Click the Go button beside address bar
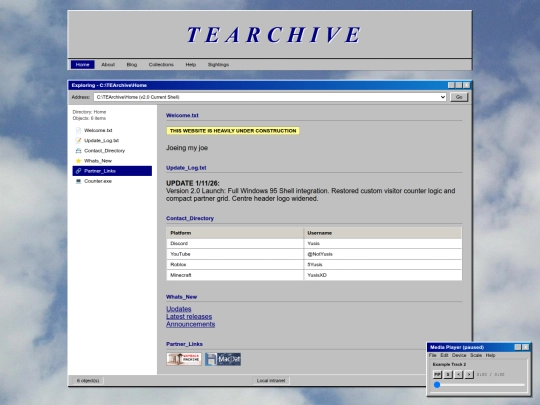The image size is (540, 405). point(459,97)
